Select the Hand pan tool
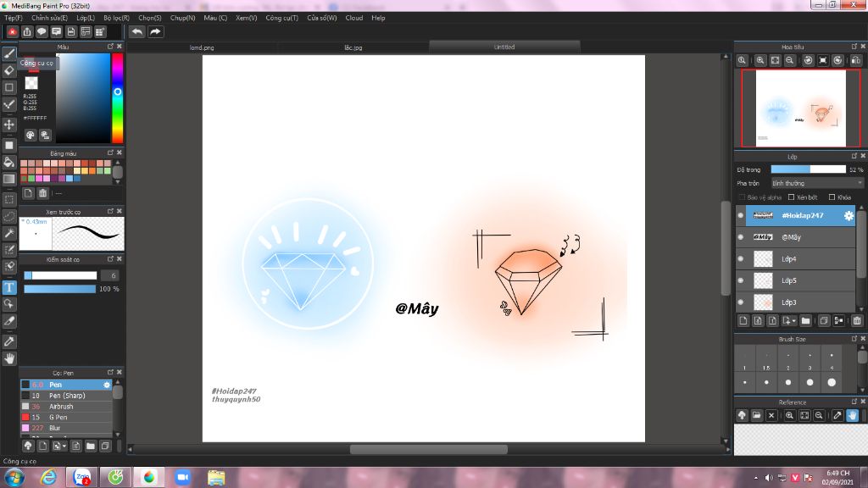Viewport: 868px width, 488px height. tap(9, 358)
